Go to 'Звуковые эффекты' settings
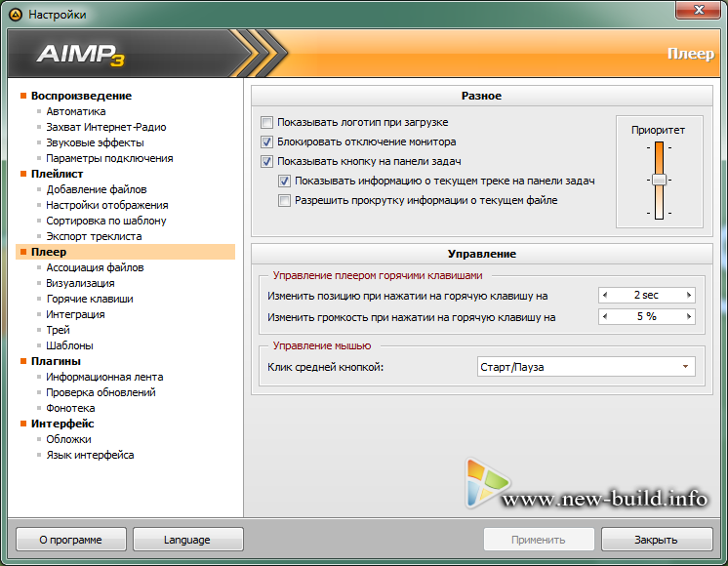This screenshot has height=566, width=728. [x=95, y=142]
